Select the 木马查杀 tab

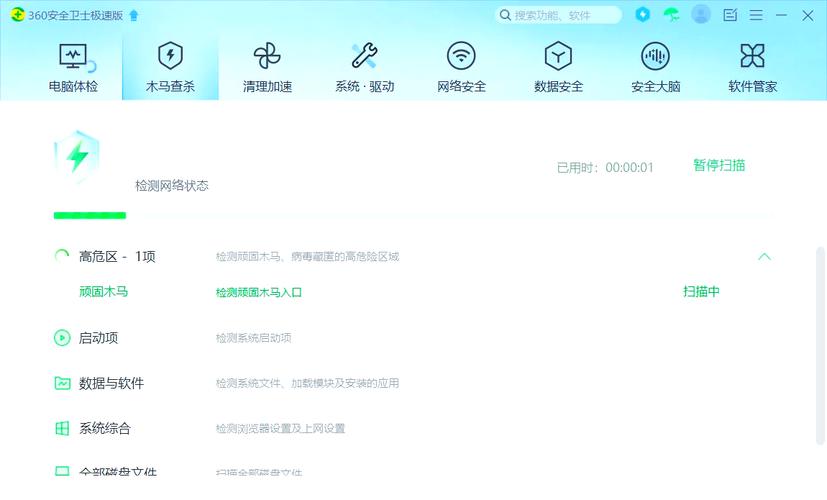pos(170,66)
